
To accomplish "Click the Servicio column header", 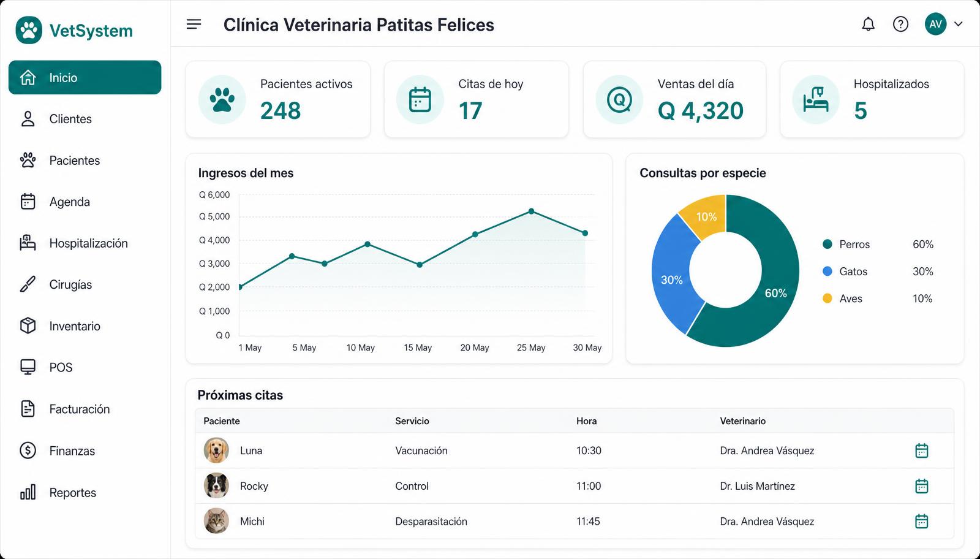I will tap(412, 421).
